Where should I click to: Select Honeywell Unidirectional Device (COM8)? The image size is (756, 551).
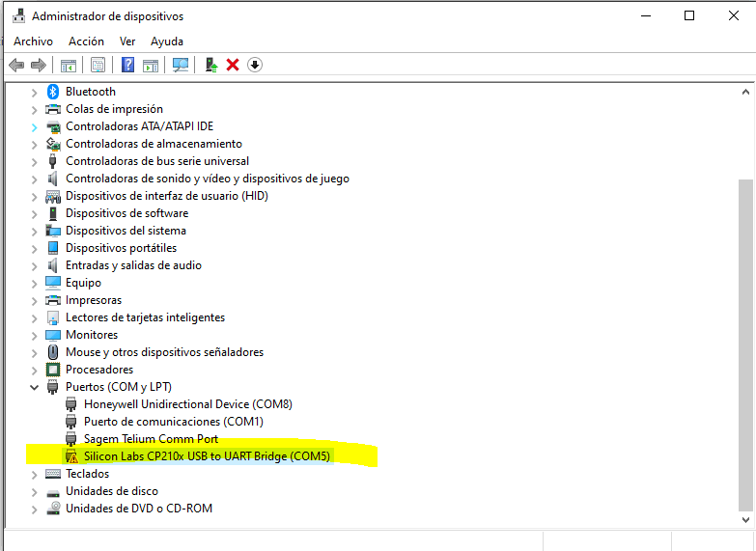tap(187, 404)
